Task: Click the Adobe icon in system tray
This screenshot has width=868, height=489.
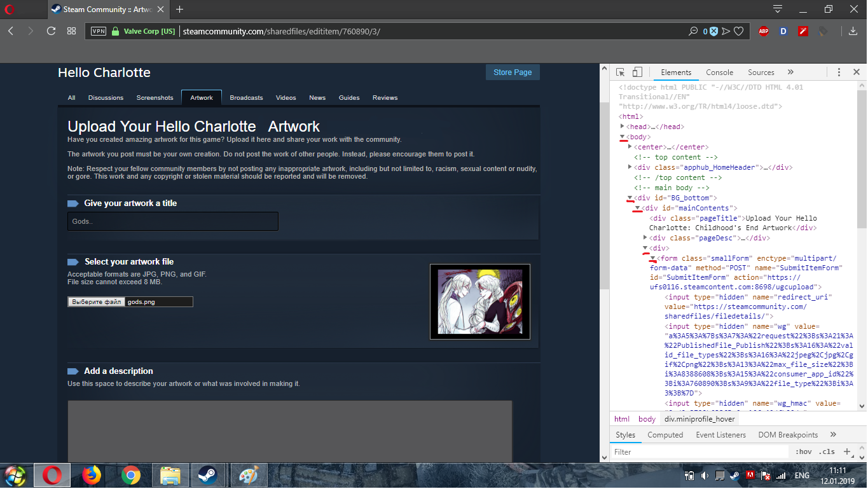Action: point(750,475)
